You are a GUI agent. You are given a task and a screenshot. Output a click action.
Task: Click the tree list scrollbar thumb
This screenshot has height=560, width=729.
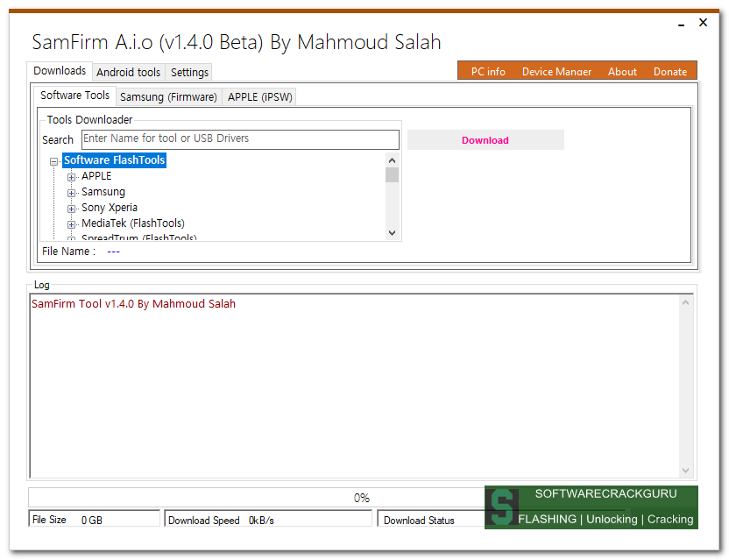(x=392, y=175)
